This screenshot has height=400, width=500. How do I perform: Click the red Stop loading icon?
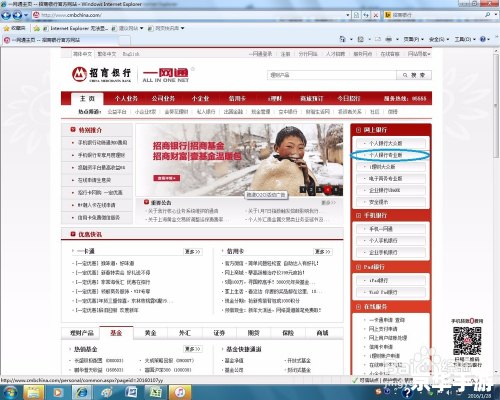coord(376,15)
